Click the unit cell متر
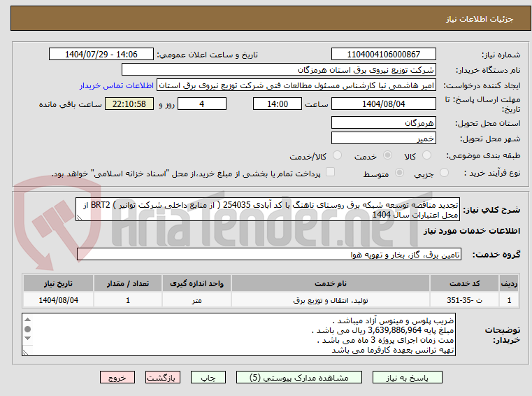The width and height of the screenshot is (532, 396). (x=196, y=300)
